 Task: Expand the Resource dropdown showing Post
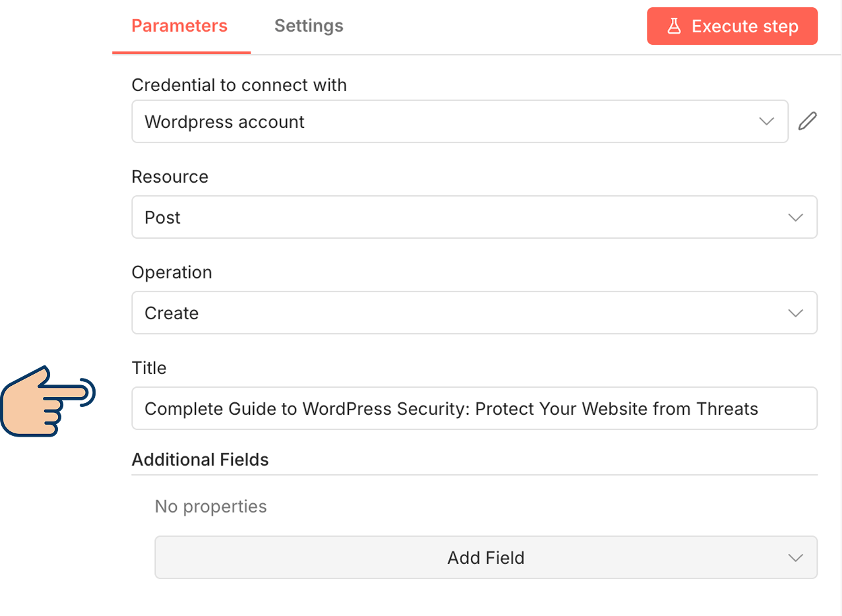(462, 218)
